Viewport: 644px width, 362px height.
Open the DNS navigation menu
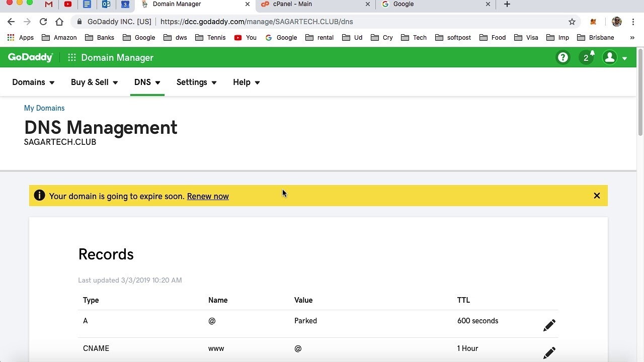point(147,82)
